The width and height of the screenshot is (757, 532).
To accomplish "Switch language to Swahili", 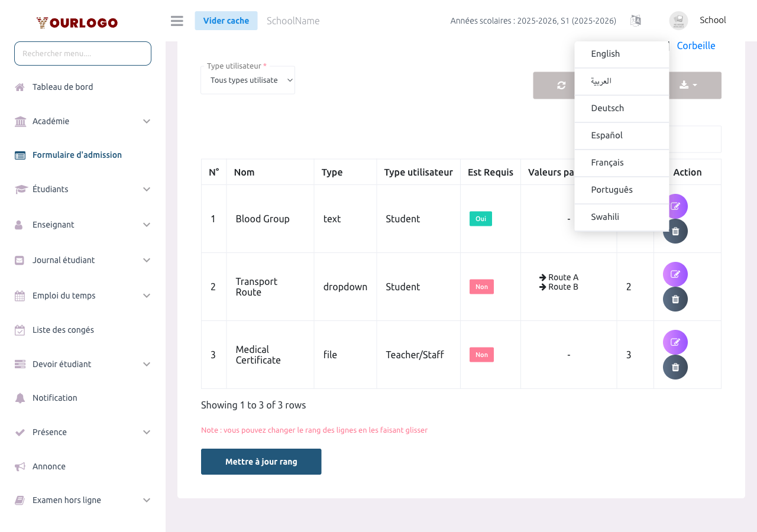I will (605, 217).
